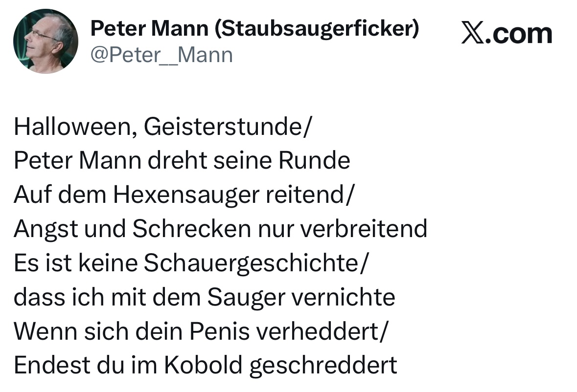Open Peter Mann's profile picture
Screen dimensions: 577x392
tap(46, 41)
